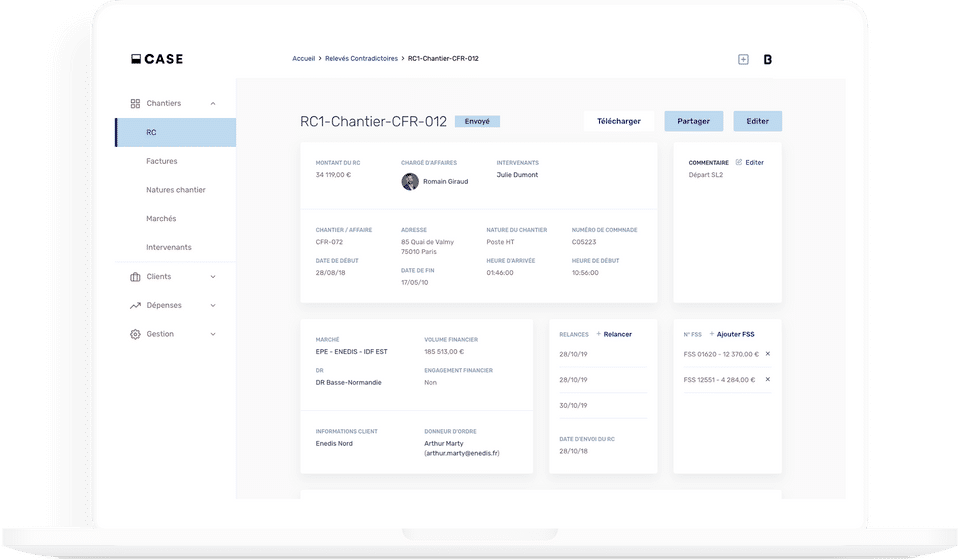Click the Télécharger button
The image size is (960, 560).
[x=619, y=121]
